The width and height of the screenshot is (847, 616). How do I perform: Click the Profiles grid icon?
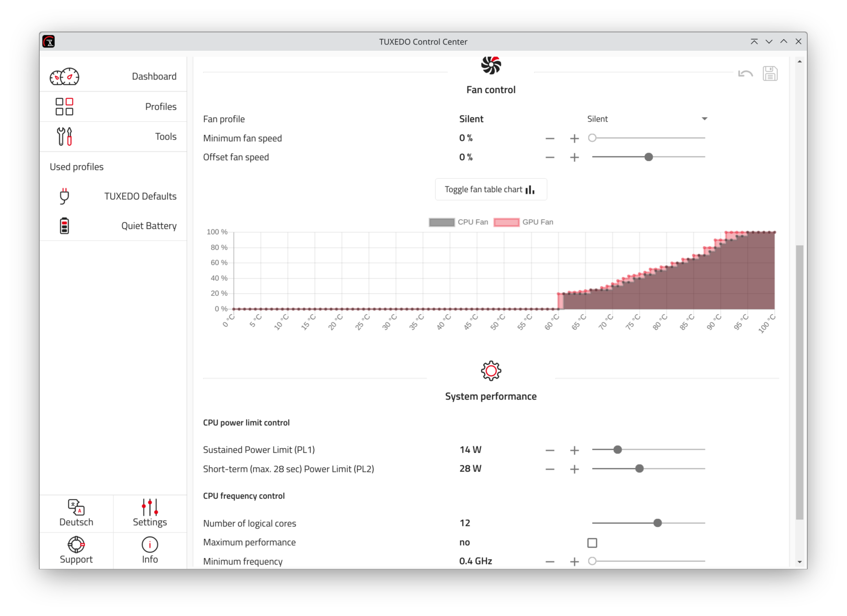click(x=64, y=106)
